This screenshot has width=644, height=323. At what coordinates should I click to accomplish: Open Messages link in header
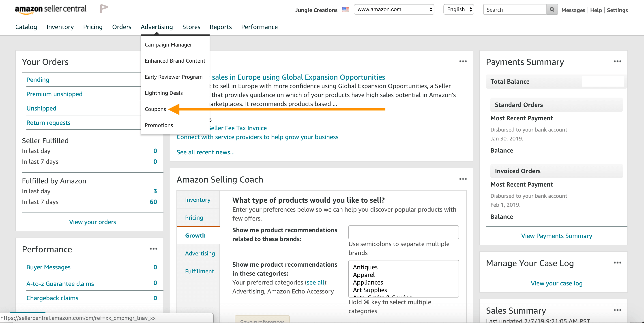point(573,10)
